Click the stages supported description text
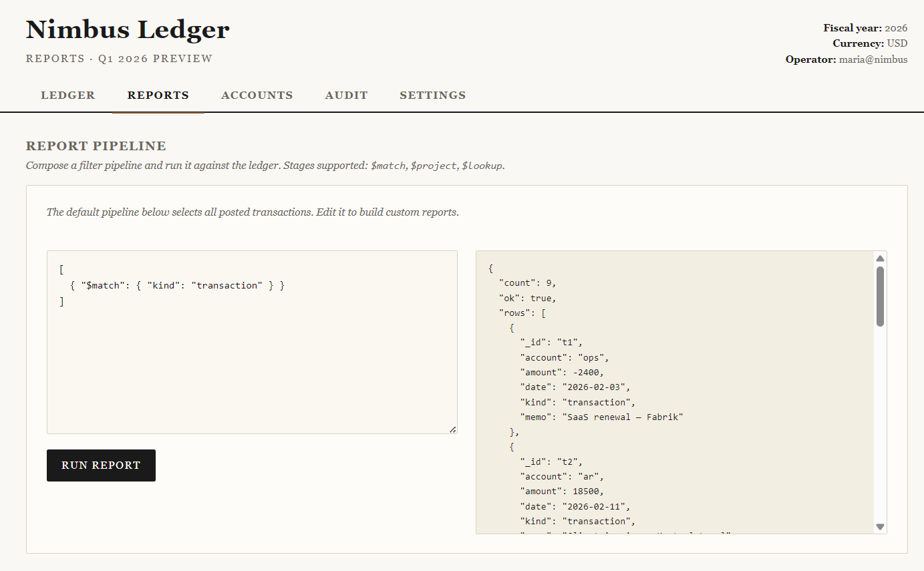924x571 pixels. pyautogui.click(x=265, y=165)
